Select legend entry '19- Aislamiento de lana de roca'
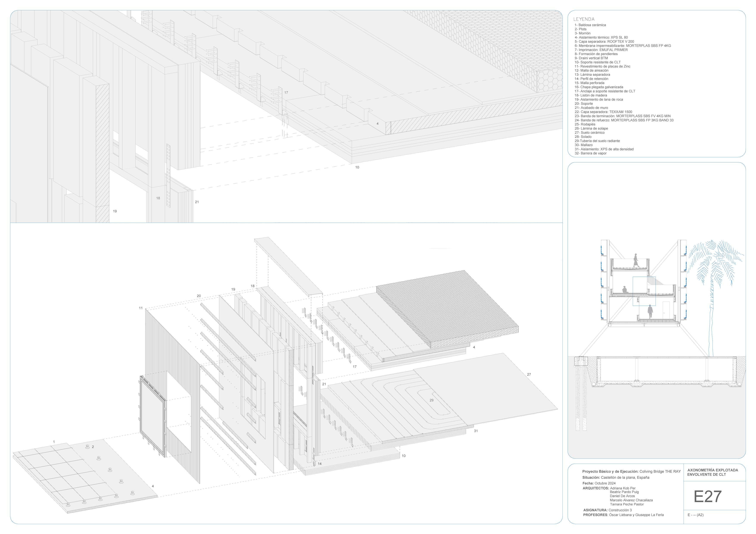756x534 pixels. pyautogui.click(x=599, y=99)
